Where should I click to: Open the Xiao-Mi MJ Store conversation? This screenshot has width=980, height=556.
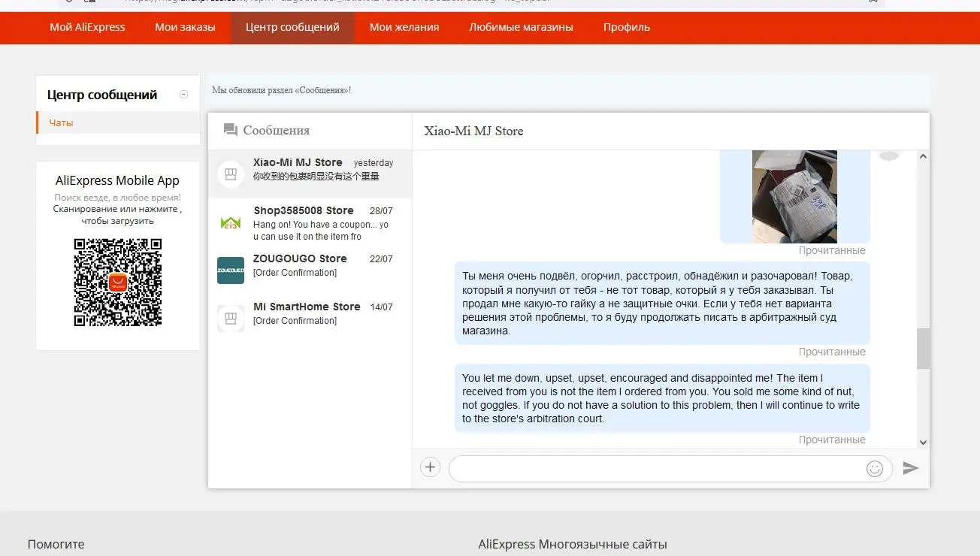click(310, 174)
